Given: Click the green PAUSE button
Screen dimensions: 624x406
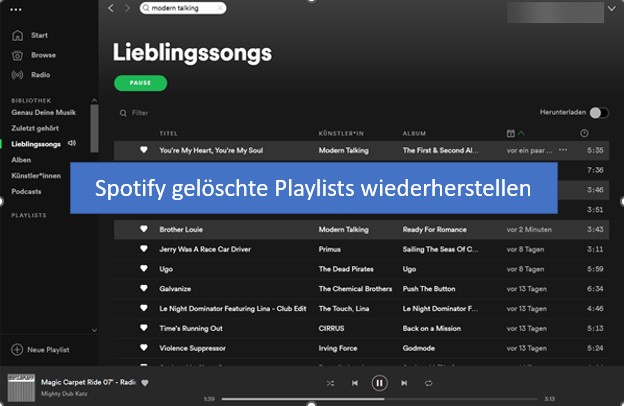Looking at the screenshot, I should [x=140, y=84].
